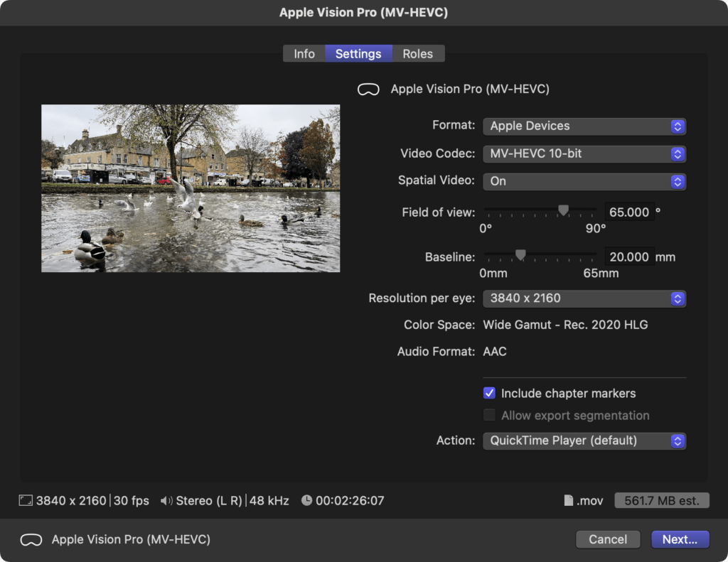Open the Action QuickTime Player dropdown
The image size is (728, 562).
pyautogui.click(x=584, y=441)
